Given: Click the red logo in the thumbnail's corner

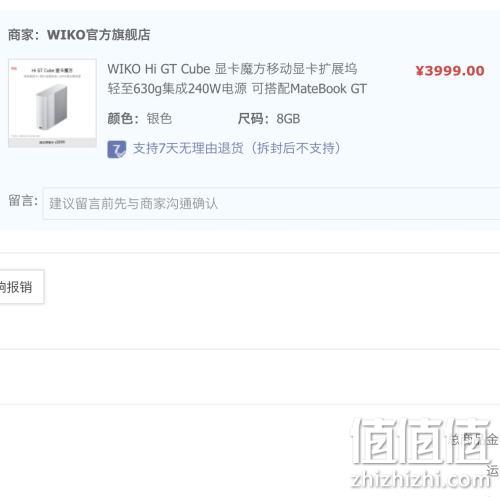Looking at the screenshot, I should coord(14,69).
